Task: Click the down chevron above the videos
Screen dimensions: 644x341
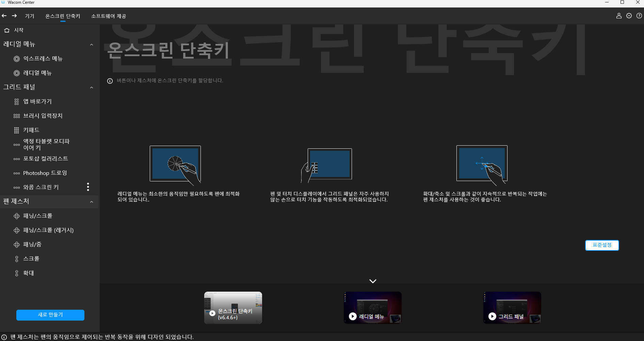Action: [373, 281]
